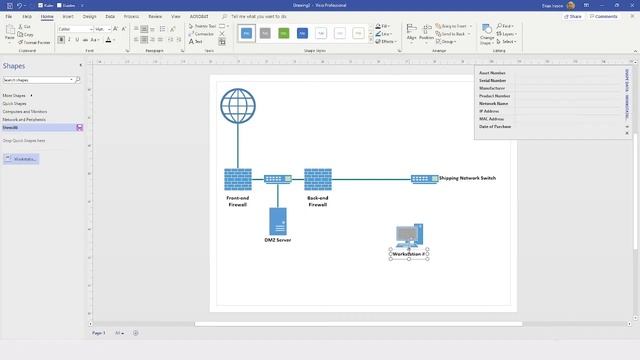The width and height of the screenshot is (640, 360).
Task: Open the Select dropdown
Action: point(506,42)
